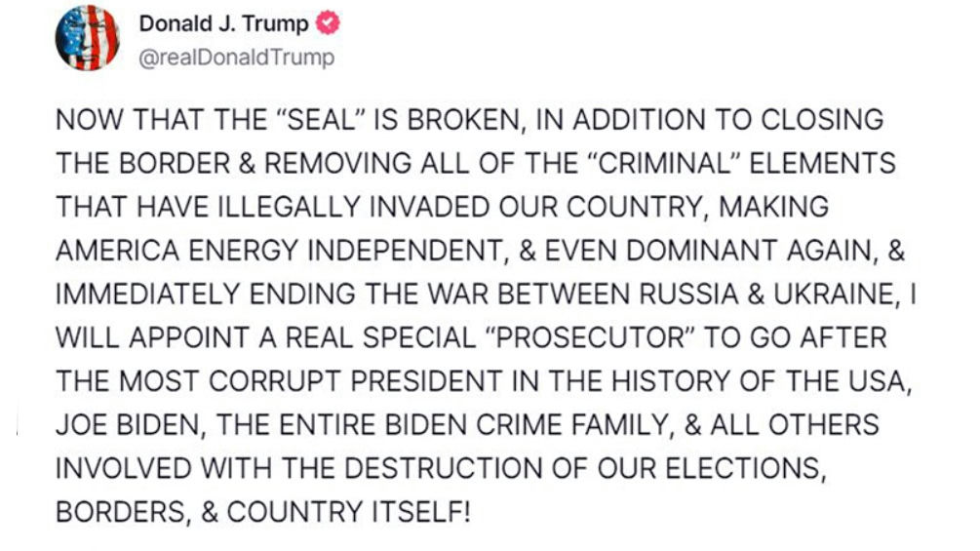Click the red verified checkmark badge
The width and height of the screenshot is (980, 551).
pos(328,23)
